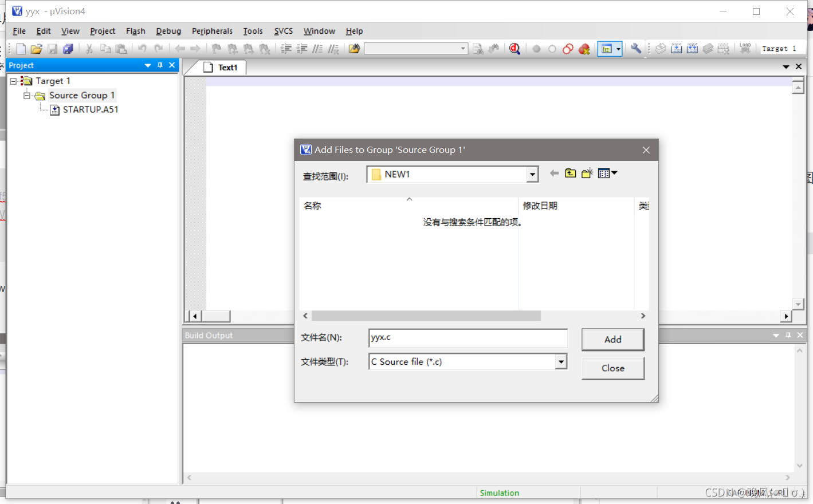Go back to previous folder in dialog
The image size is (813, 504).
click(x=554, y=174)
